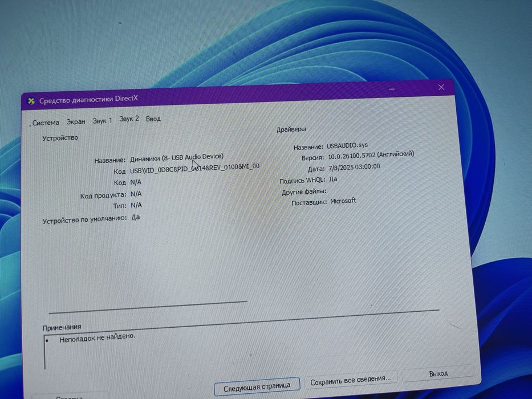Close the DirectX diagnostic window
532x399 pixels.
coord(441,87)
